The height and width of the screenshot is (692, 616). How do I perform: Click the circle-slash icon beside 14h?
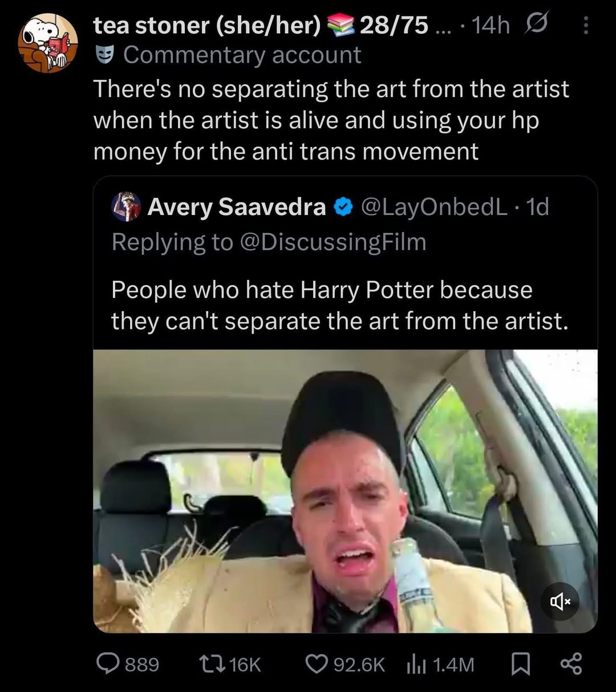pyautogui.click(x=536, y=25)
